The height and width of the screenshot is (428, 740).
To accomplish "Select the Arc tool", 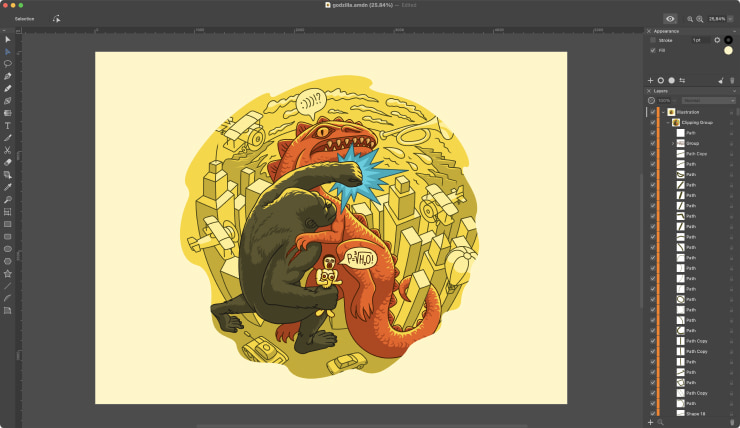I will 8,298.
